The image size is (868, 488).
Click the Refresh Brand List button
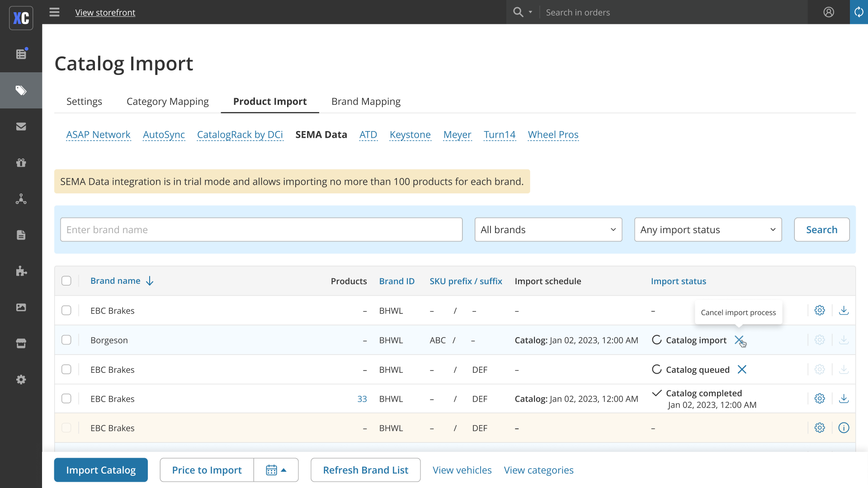pos(365,470)
